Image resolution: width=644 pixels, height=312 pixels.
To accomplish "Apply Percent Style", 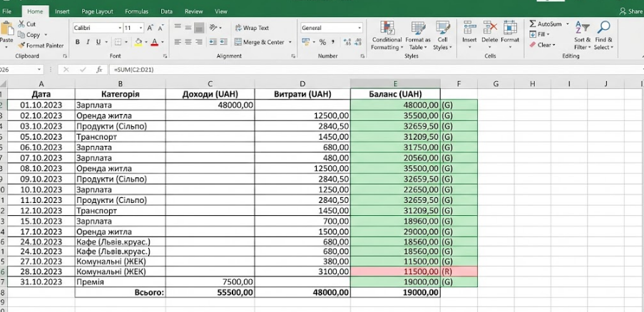I will (323, 42).
